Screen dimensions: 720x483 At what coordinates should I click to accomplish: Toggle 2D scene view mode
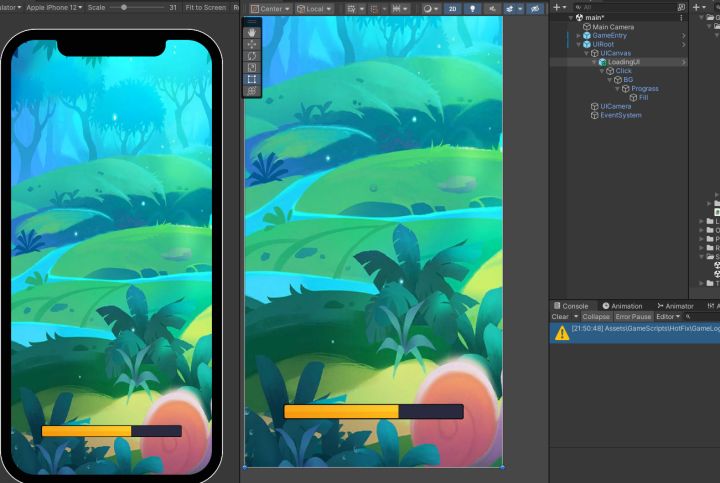click(452, 9)
